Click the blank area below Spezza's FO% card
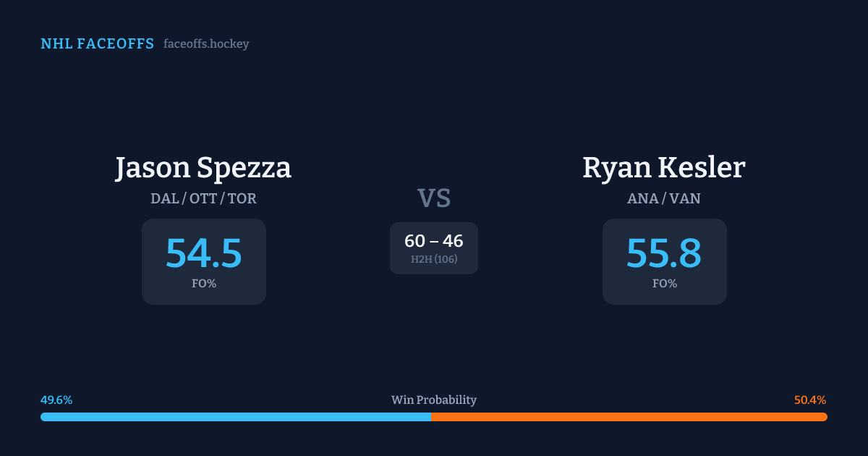Screen dimensions: 868x456 [203, 340]
